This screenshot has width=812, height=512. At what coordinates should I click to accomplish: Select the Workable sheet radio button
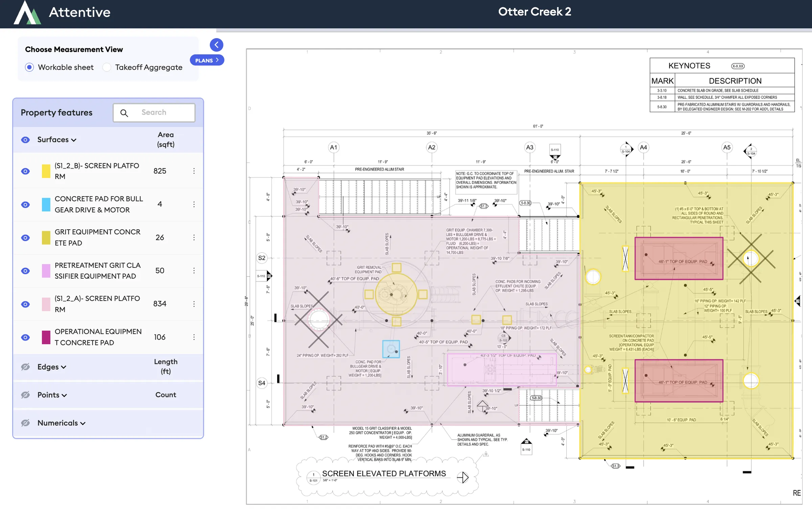pyautogui.click(x=30, y=67)
